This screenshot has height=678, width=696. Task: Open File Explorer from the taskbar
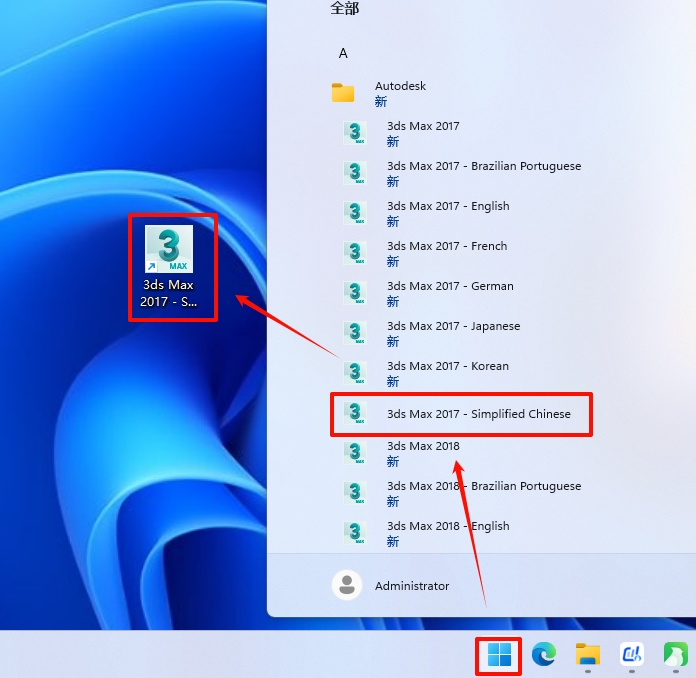(587, 655)
